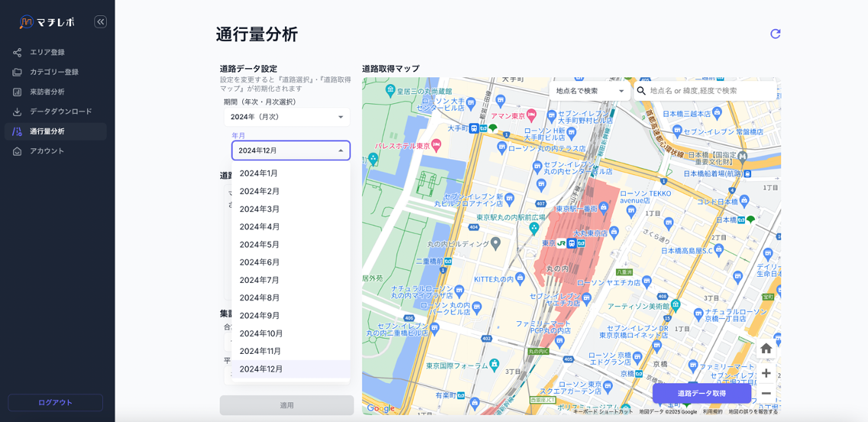
Task: Choose 2024年8月 option
Action: (291, 297)
